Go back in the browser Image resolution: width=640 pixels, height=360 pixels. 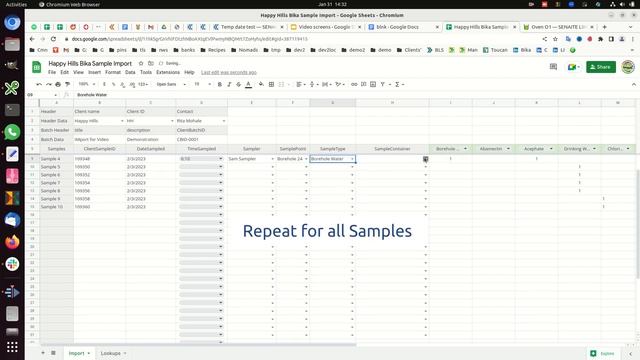click(x=32, y=39)
